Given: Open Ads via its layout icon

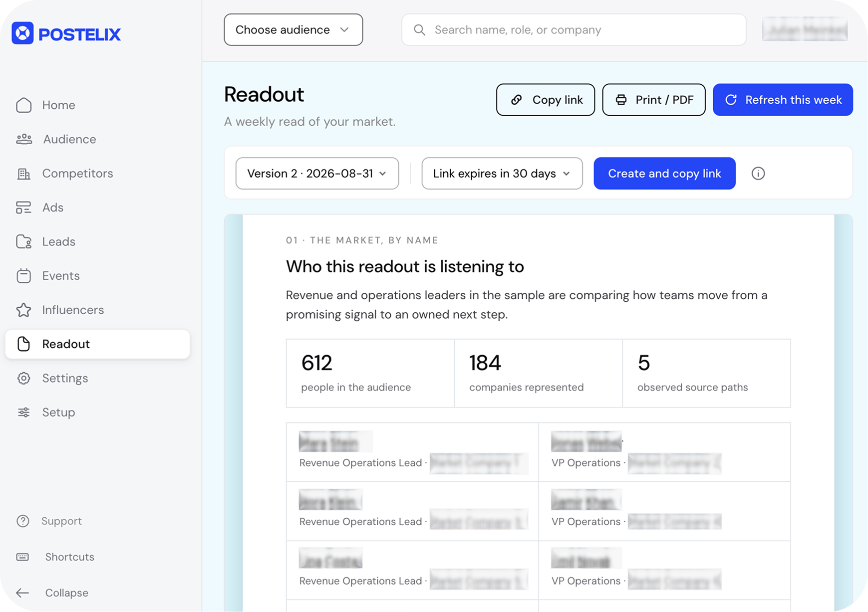Looking at the screenshot, I should (x=23, y=207).
